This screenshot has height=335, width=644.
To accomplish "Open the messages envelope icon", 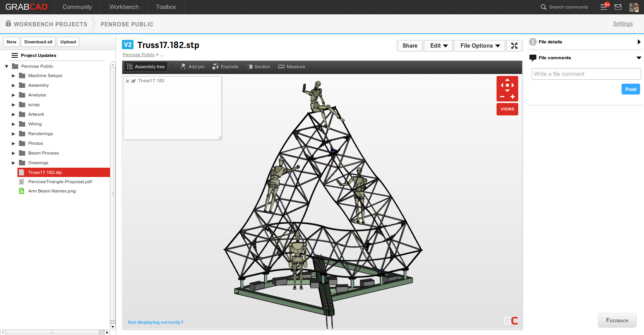I will coord(618,7).
